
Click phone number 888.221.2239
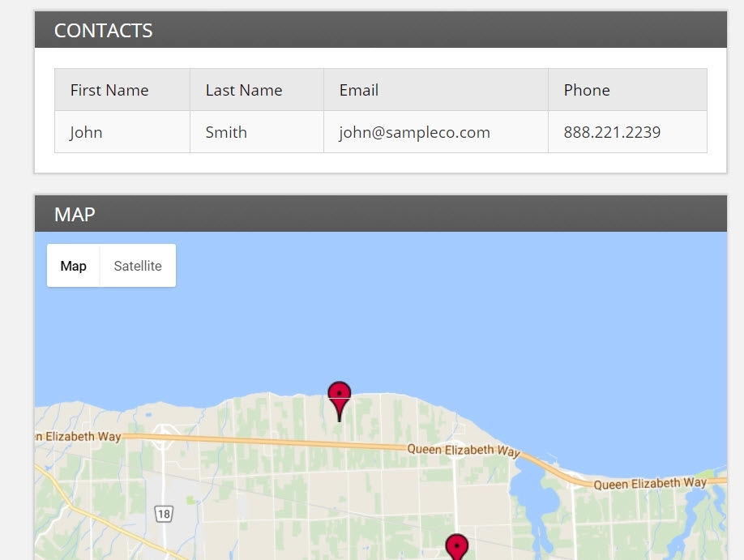612,132
